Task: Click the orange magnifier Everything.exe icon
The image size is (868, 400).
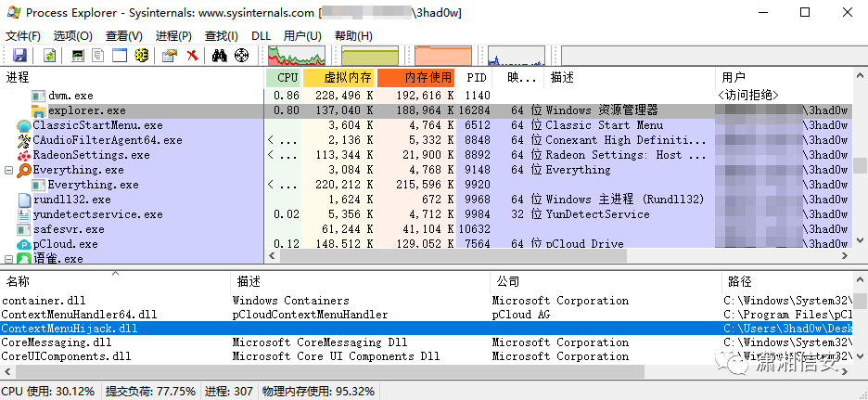Action: (24, 170)
